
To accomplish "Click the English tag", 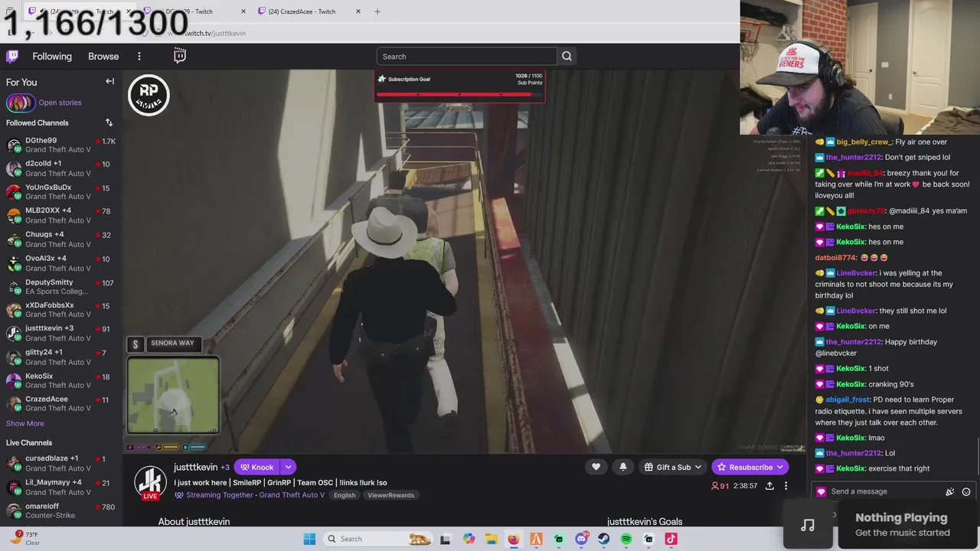I will (345, 495).
